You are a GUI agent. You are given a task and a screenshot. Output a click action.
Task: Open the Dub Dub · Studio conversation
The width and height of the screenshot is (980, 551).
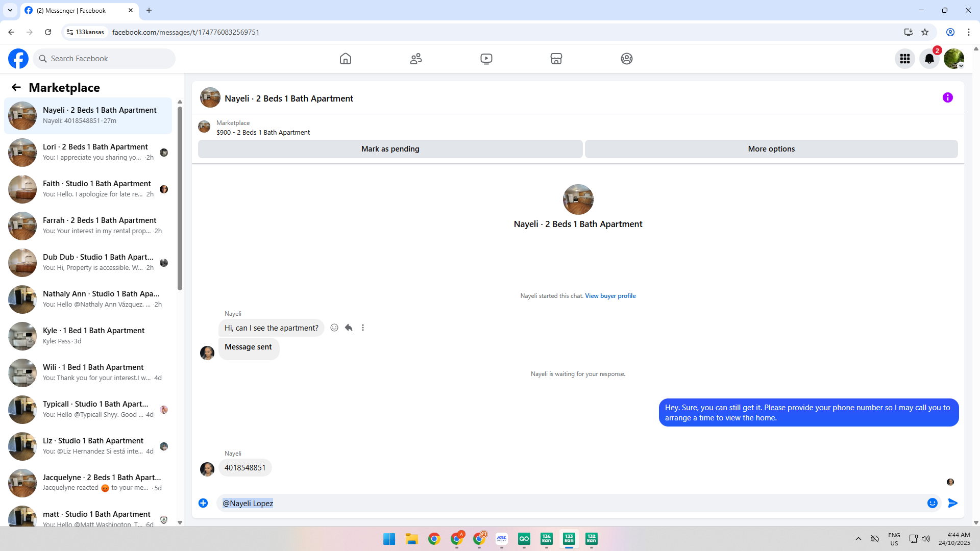(88, 263)
